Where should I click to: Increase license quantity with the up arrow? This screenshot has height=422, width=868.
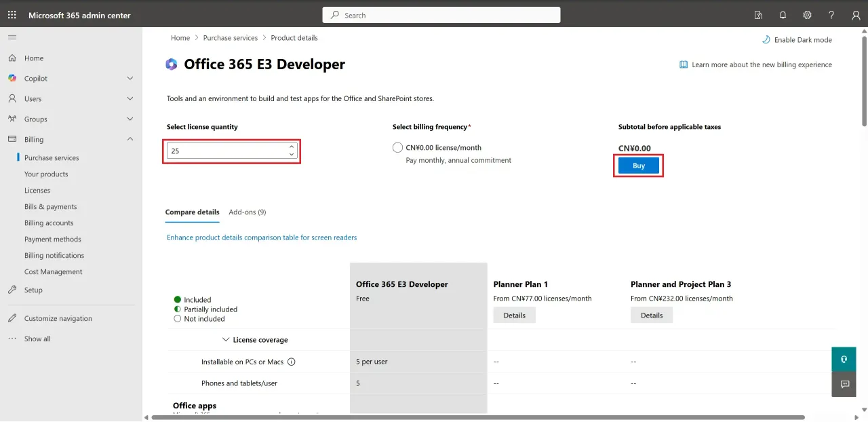pos(292,147)
